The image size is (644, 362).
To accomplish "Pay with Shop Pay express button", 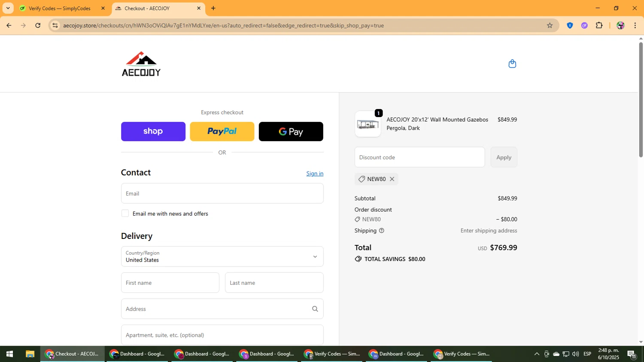I will click(153, 132).
